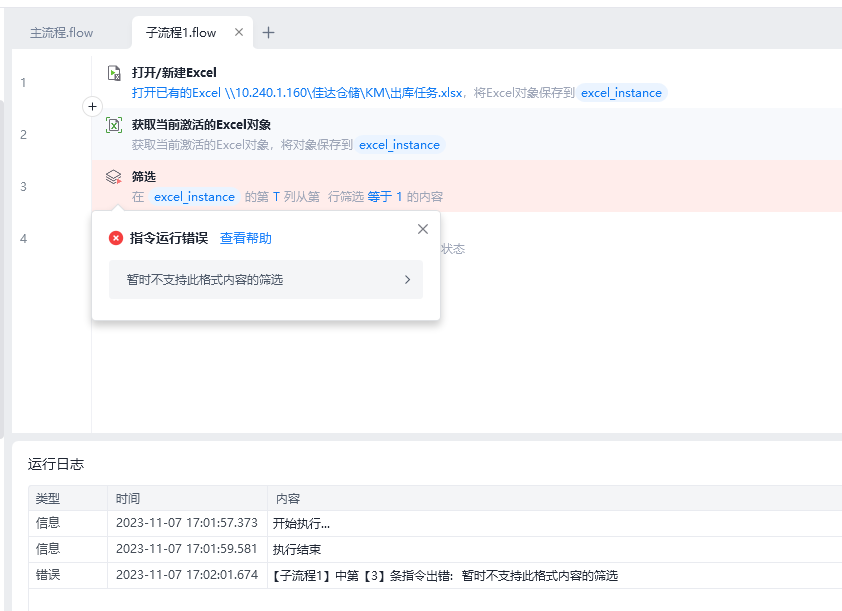The image size is (842, 611).
Task: Click column value T in 筛选 step
Action: [x=276, y=197]
